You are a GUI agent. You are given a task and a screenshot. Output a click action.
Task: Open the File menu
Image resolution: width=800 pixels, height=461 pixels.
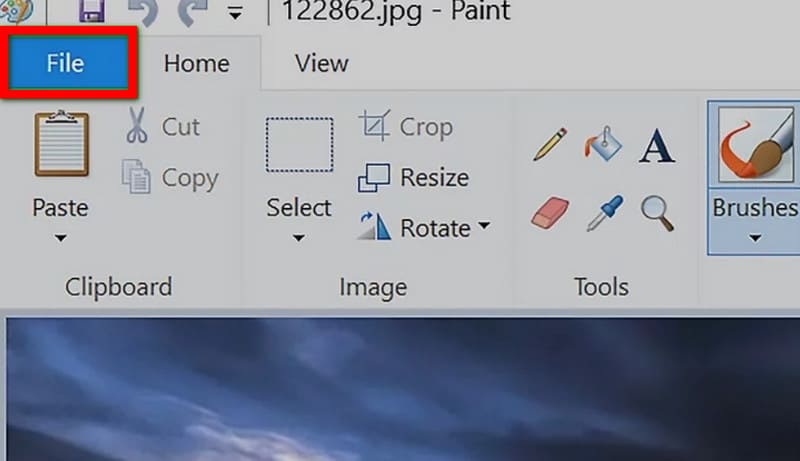click(68, 63)
